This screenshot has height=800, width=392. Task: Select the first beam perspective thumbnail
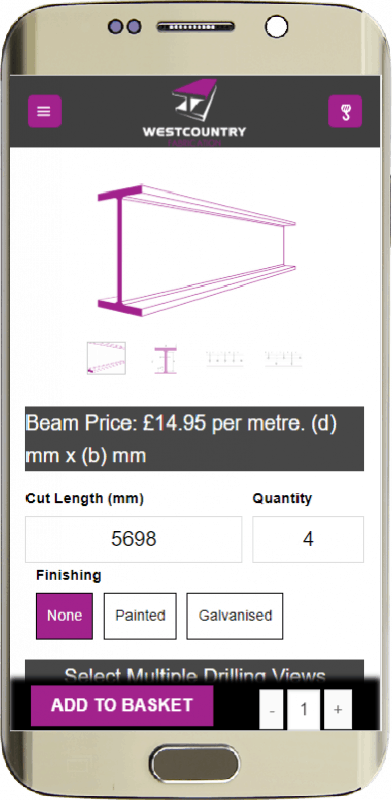click(x=106, y=358)
